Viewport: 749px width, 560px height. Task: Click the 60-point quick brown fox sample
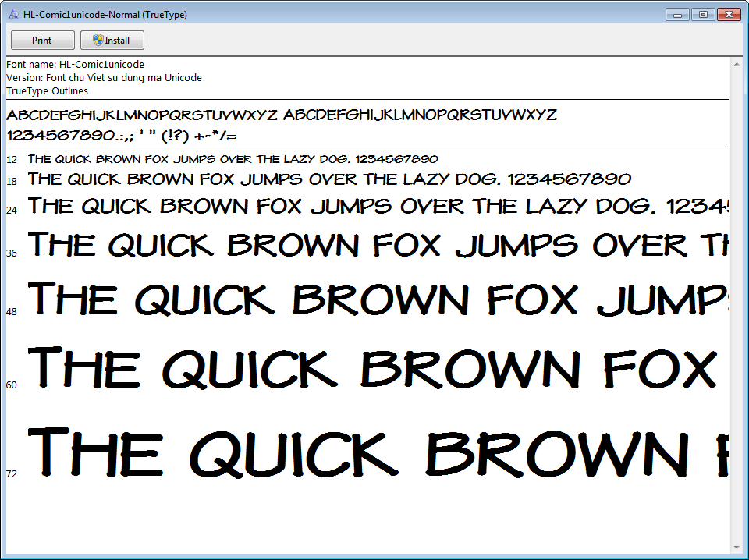pos(373,367)
